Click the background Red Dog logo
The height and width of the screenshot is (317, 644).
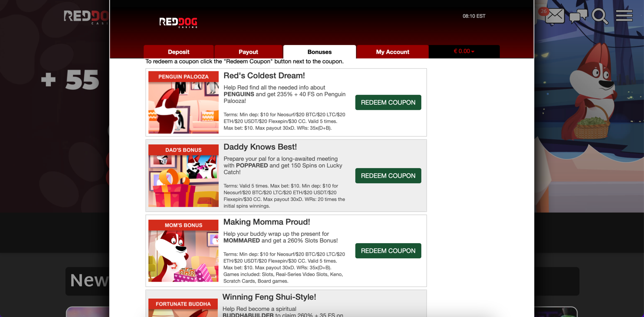(x=86, y=17)
